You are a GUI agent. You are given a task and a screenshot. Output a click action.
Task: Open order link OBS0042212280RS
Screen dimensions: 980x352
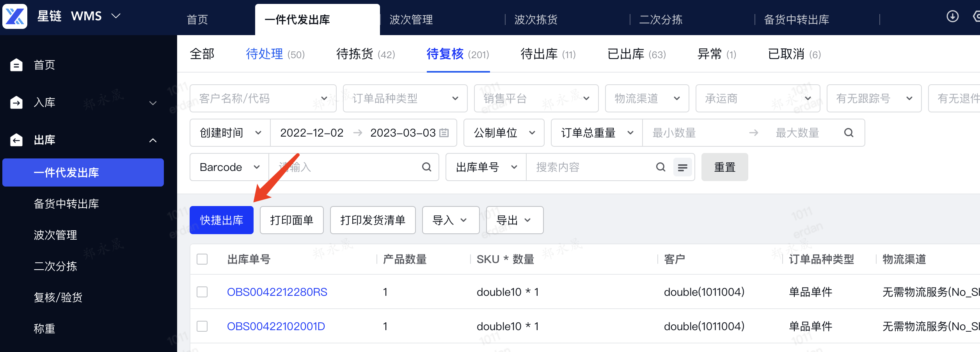[x=277, y=292]
